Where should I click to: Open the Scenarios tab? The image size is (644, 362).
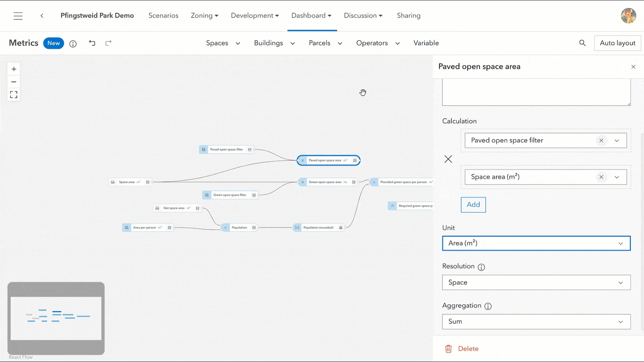(163, 16)
